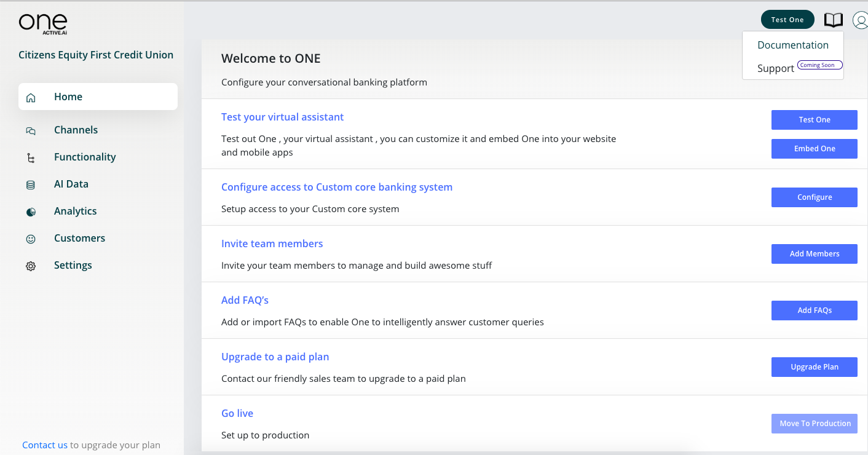Click 'Add or import FAQs' description text
The height and width of the screenshot is (455, 868).
click(x=382, y=322)
